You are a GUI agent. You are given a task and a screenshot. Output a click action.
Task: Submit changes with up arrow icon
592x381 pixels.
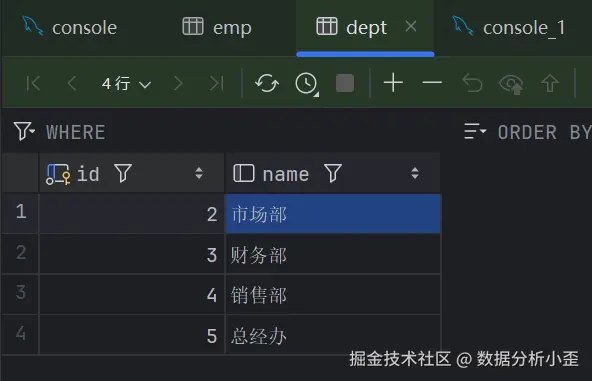550,83
